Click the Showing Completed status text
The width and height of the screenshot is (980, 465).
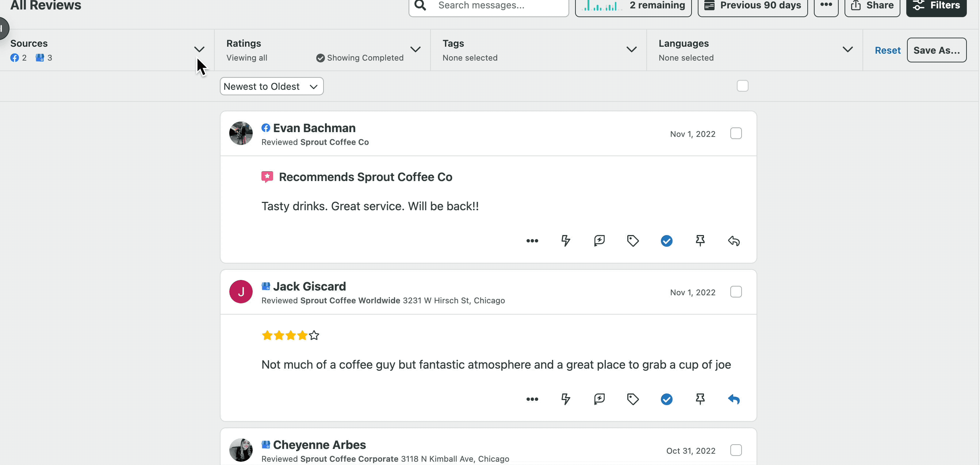(x=365, y=58)
